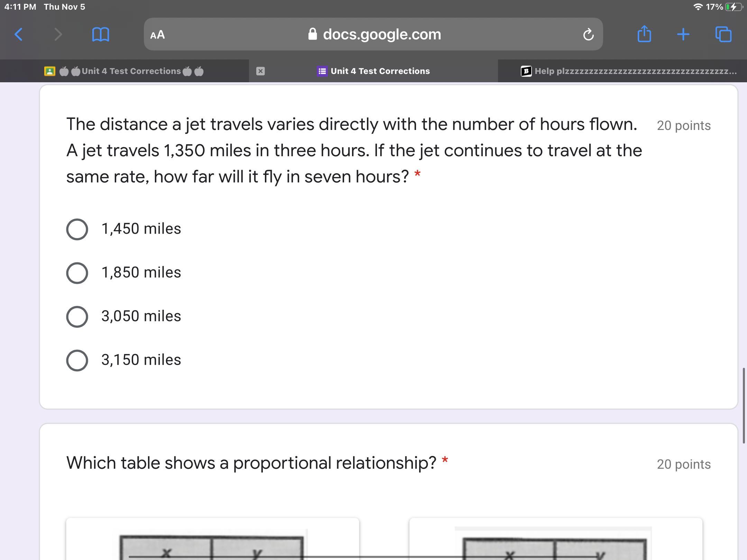Click the page vertical scrollbar
Viewport: 747px width, 560px height.
[x=743, y=405]
